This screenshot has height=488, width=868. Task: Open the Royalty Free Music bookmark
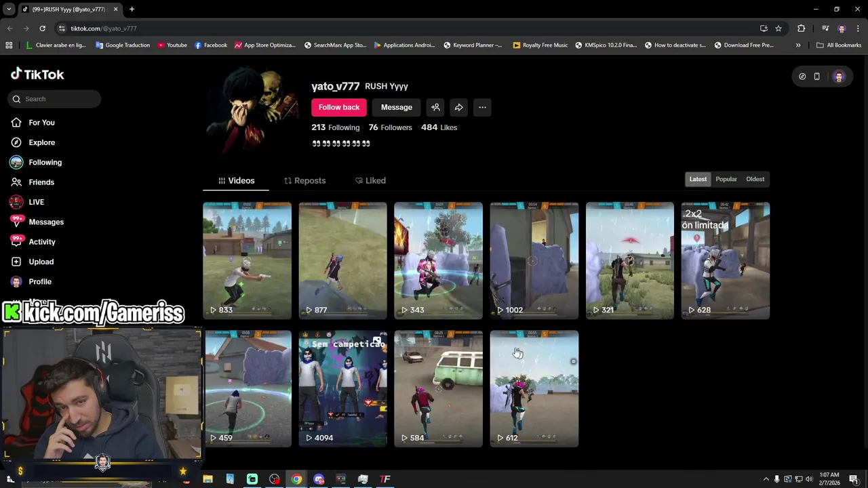pos(540,45)
